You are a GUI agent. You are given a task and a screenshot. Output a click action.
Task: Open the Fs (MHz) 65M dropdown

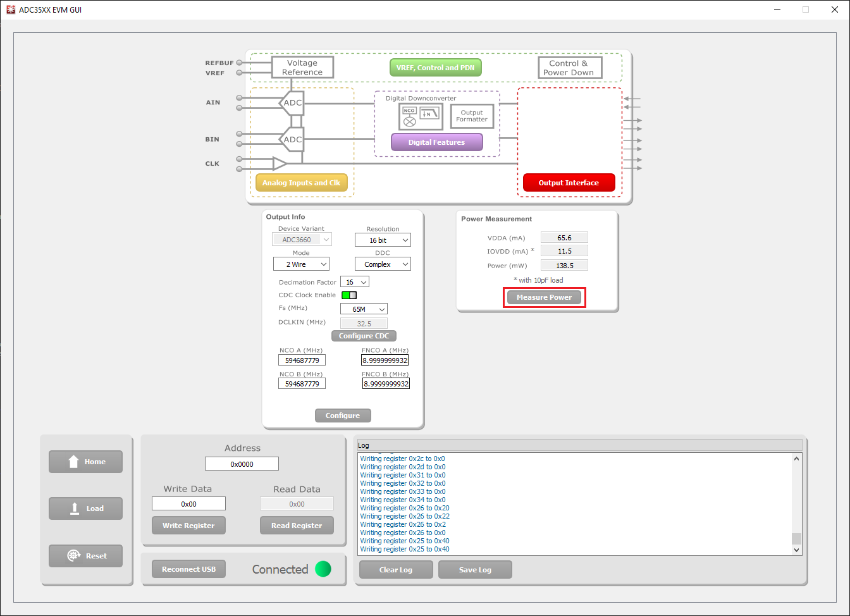coord(364,309)
